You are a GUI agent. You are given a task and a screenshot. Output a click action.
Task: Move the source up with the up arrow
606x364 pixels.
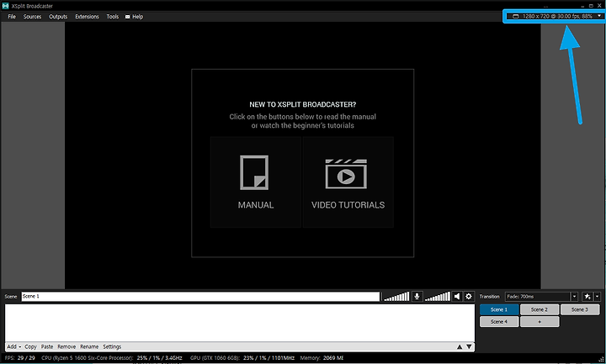point(460,346)
